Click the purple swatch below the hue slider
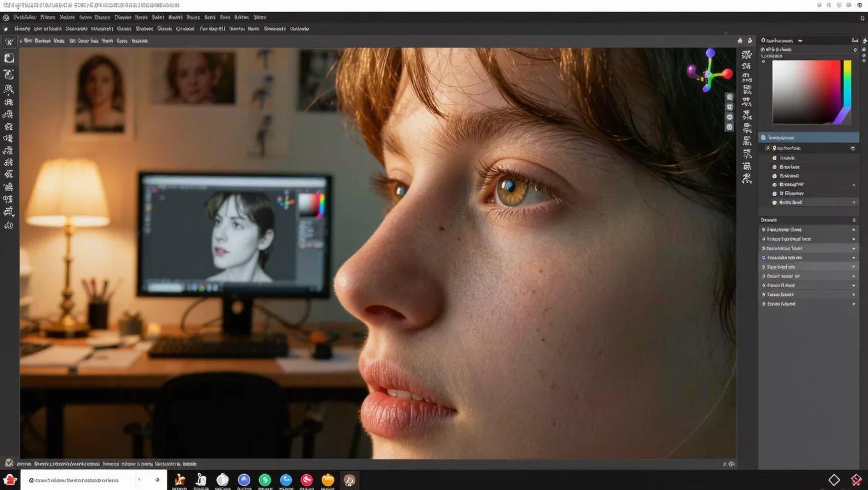 tap(843, 115)
